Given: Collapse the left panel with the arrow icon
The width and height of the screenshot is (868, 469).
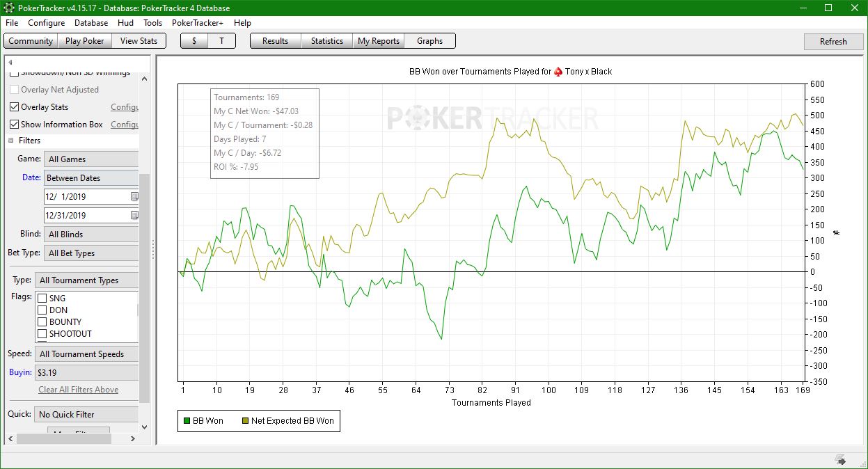Looking at the screenshot, I should [x=10, y=63].
